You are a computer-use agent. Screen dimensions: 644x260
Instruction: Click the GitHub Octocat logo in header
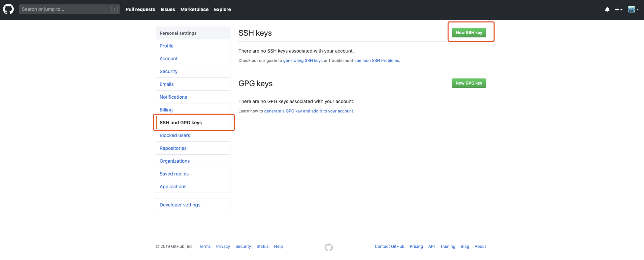(8, 9)
